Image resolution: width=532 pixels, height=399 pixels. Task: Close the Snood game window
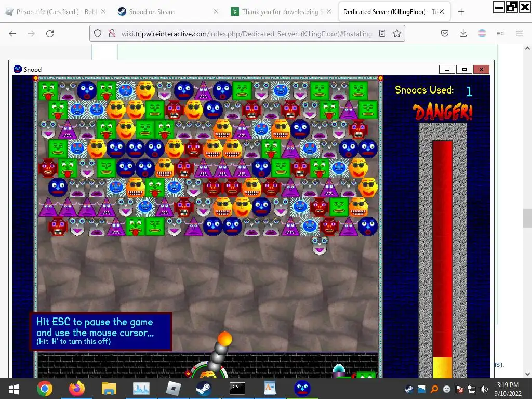pos(481,70)
